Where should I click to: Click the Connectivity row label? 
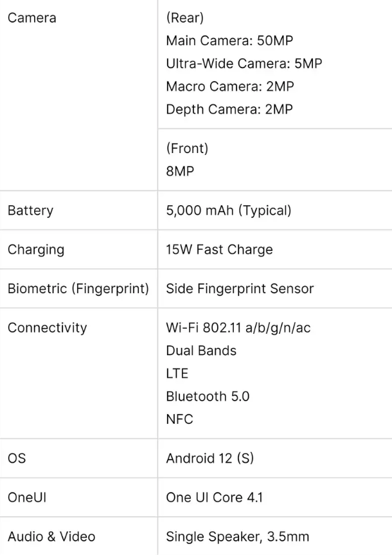tap(48, 328)
